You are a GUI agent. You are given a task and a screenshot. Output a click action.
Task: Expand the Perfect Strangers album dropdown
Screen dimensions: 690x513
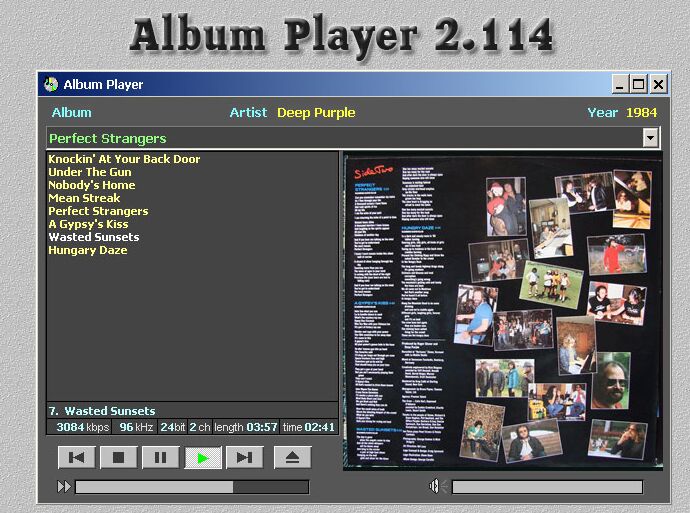point(651,138)
